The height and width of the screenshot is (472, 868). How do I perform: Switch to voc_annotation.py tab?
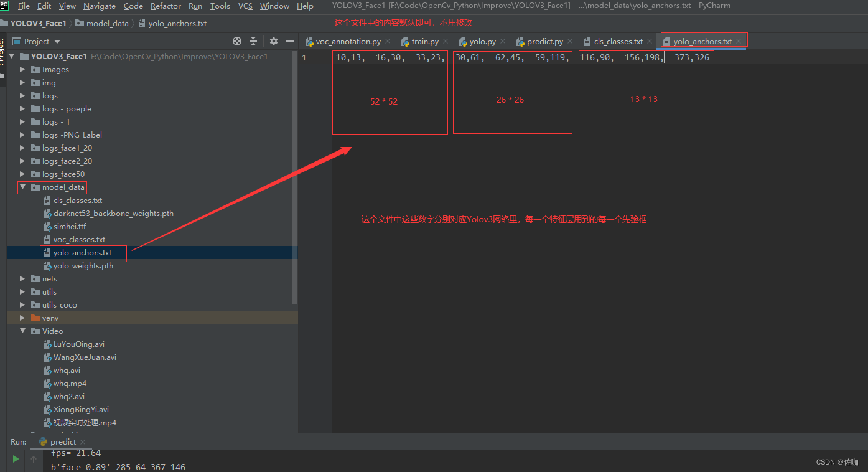(348, 42)
